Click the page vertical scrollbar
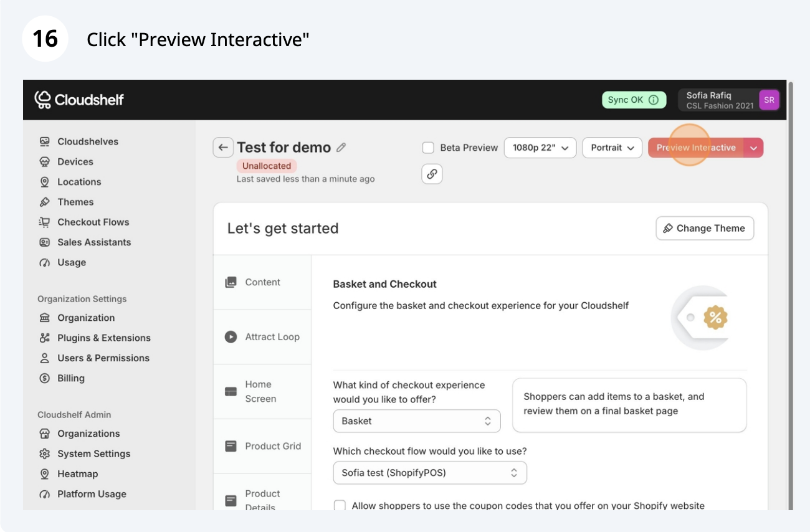This screenshot has height=532, width=810. click(791, 295)
